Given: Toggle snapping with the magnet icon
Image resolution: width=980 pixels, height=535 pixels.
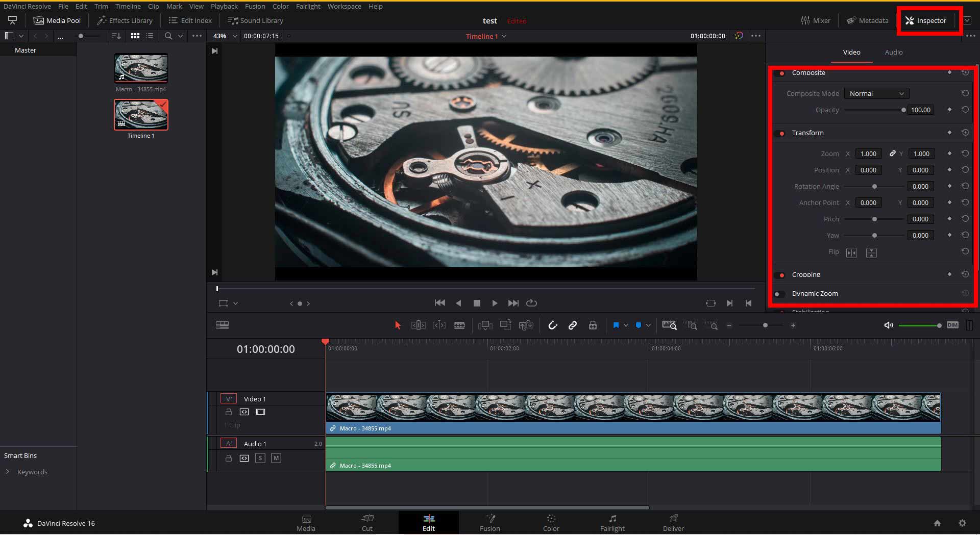Looking at the screenshot, I should click(x=553, y=325).
